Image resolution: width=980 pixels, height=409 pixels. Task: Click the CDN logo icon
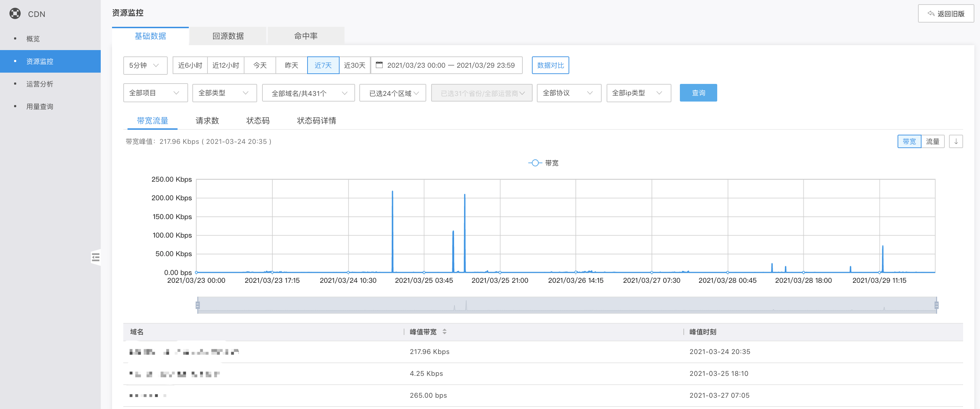[x=15, y=14]
